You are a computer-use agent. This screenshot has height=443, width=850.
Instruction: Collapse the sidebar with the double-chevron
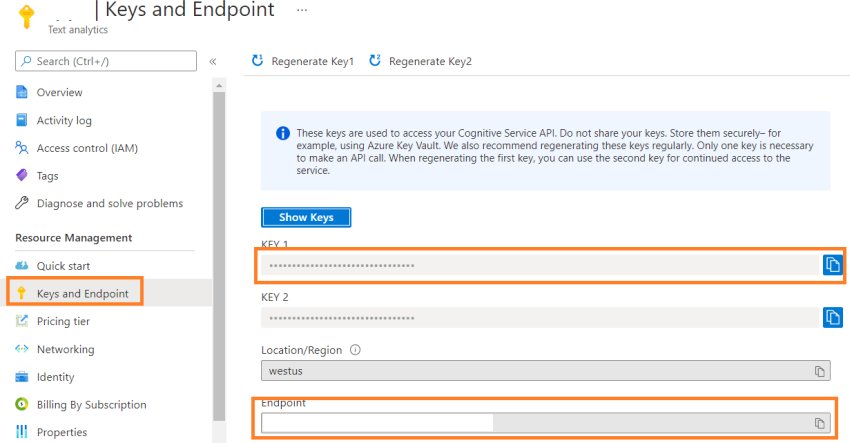213,61
